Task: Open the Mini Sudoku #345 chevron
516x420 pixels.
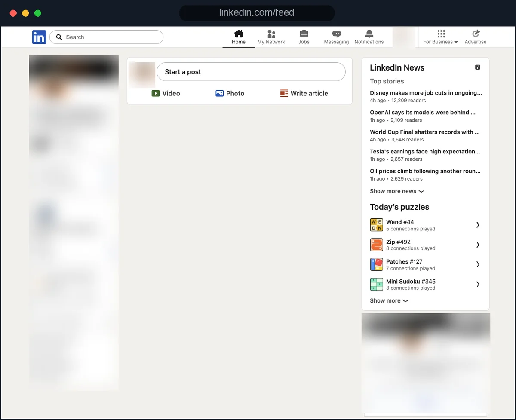Action: tap(478, 284)
